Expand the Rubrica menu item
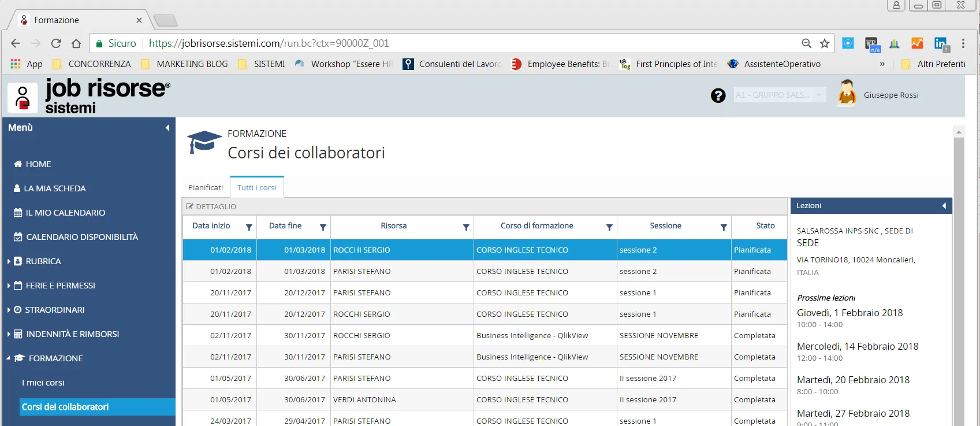980x426 pixels. [x=43, y=261]
